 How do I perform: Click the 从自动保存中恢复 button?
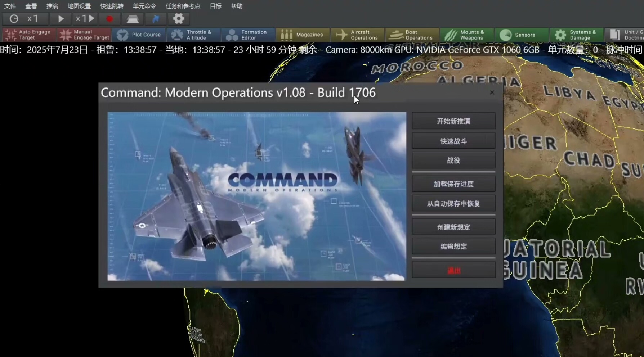(453, 204)
